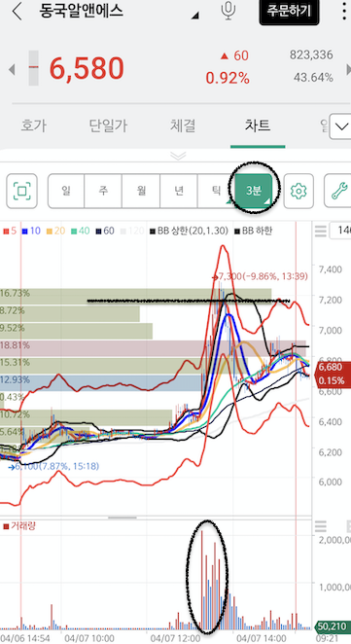The image size is (351, 644).
Task: Toggle the 40 moving average legend
Action: pos(80,231)
